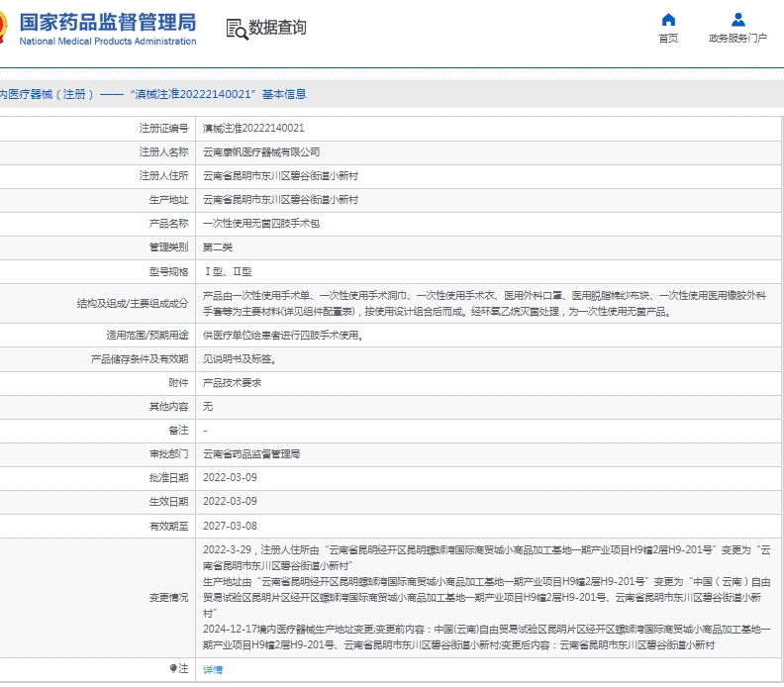Click the 注册证编号 row label

click(x=163, y=129)
